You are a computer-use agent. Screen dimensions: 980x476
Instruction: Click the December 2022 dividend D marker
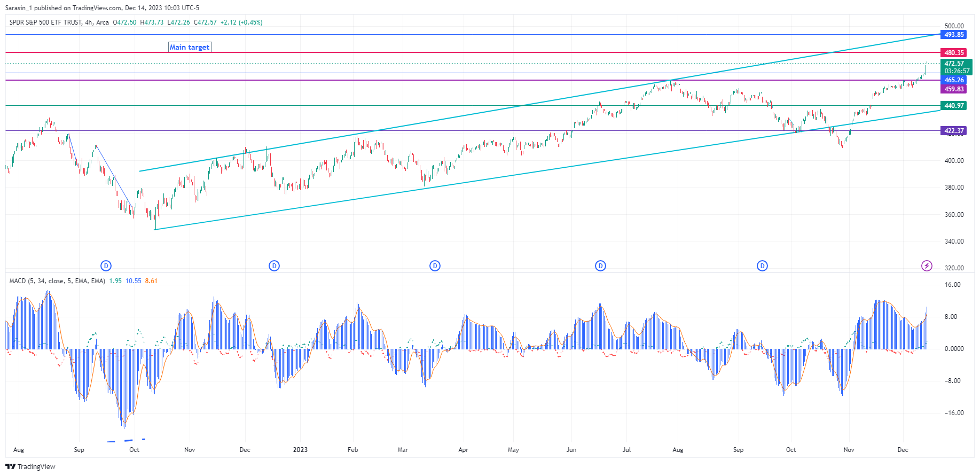[x=274, y=266]
